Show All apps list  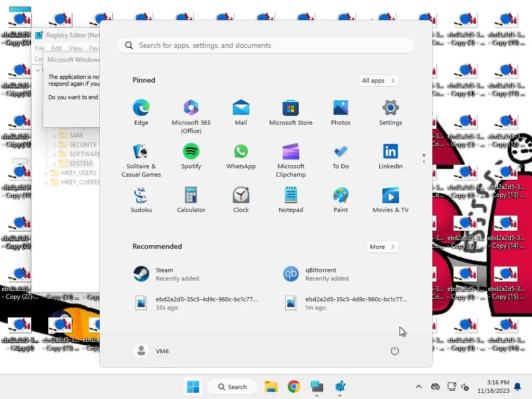click(378, 81)
